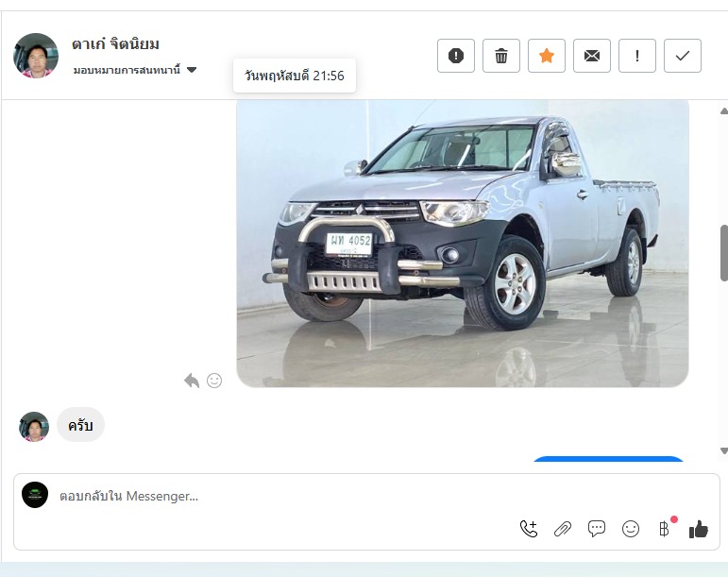Click sender avatar beside ครับ message
This screenshot has width=728, height=577.
pyautogui.click(x=34, y=426)
